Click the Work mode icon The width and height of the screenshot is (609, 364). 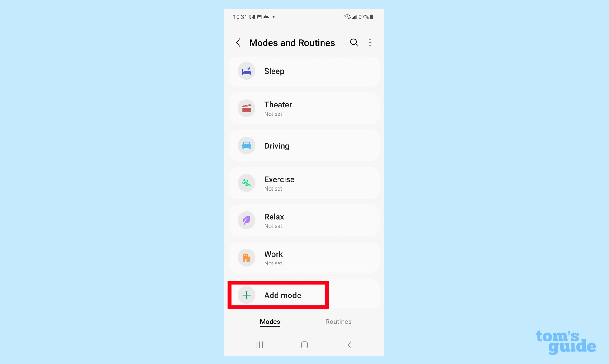click(246, 257)
